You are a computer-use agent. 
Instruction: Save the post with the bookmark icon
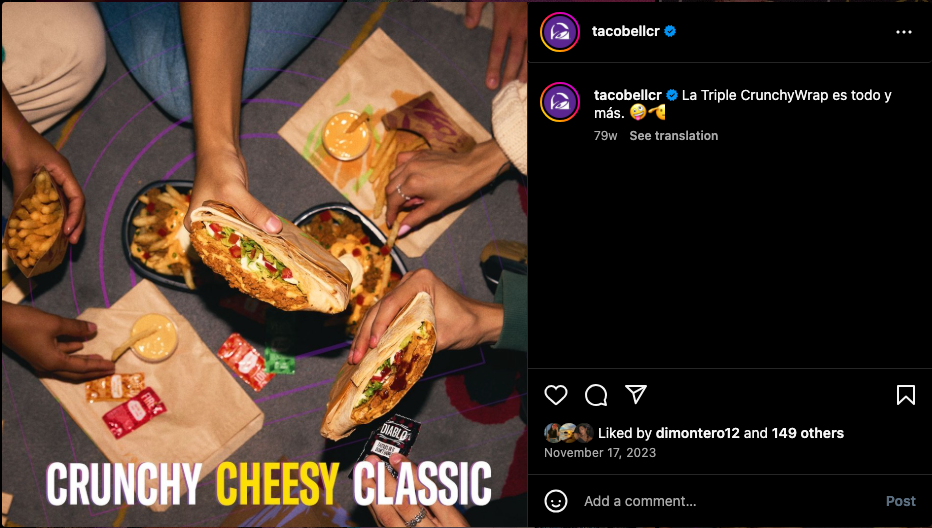point(905,395)
